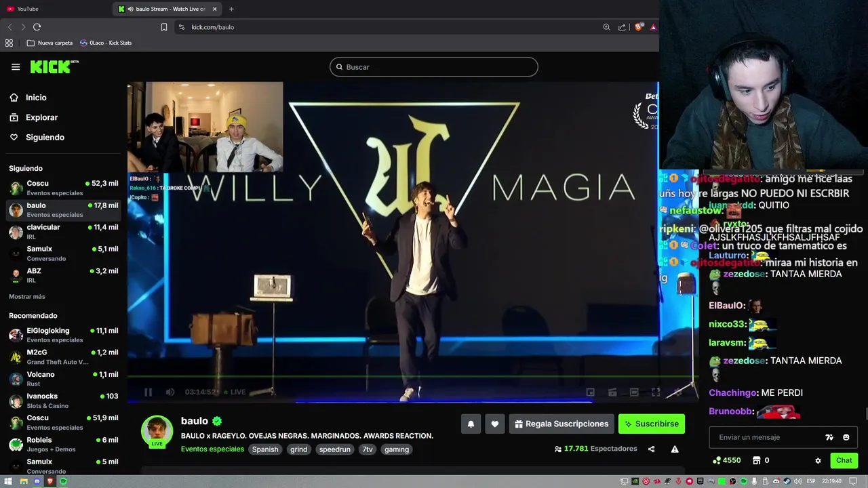This screenshot has height=488, width=868.
Task: Open Steam icon in system tray
Action: [x=787, y=481]
